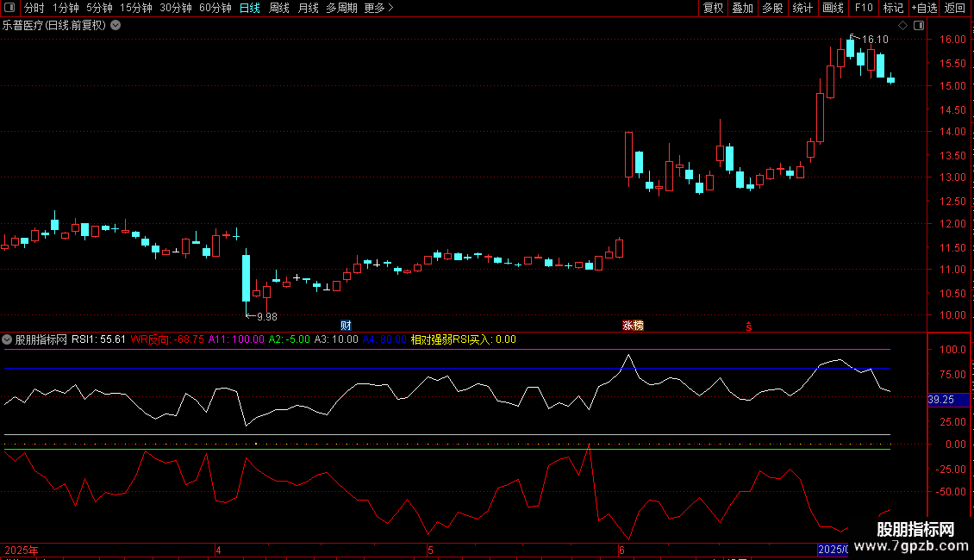The height and width of the screenshot is (560, 974).
Task: Click the WR反向: -68.75 label
Action: pyautogui.click(x=167, y=339)
